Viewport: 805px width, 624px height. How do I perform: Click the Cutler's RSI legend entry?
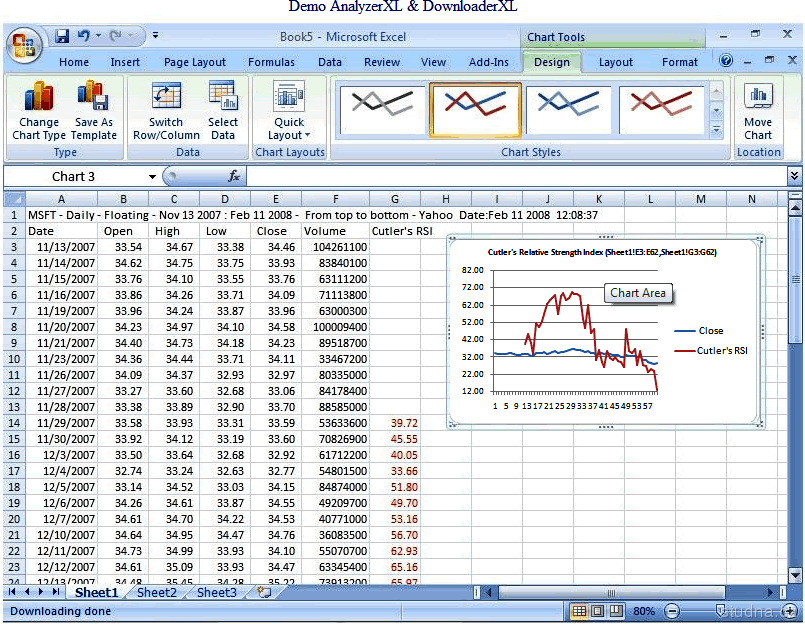pyautogui.click(x=711, y=351)
